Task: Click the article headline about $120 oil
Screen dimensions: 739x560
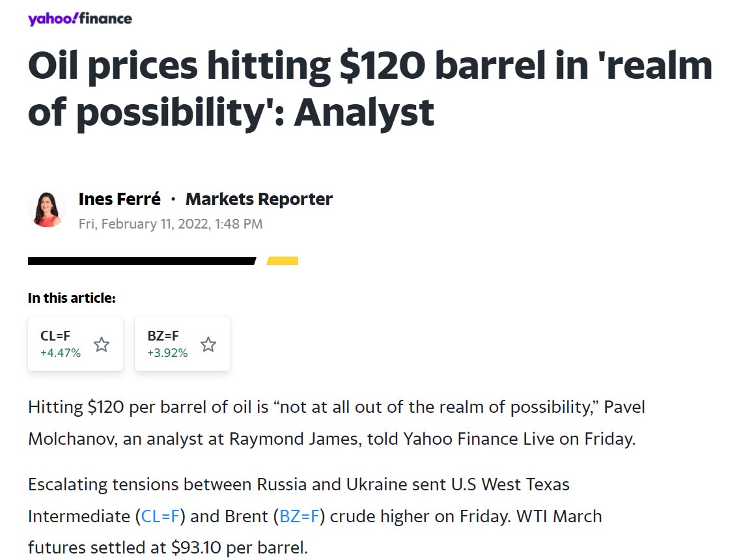Action: 369,89
